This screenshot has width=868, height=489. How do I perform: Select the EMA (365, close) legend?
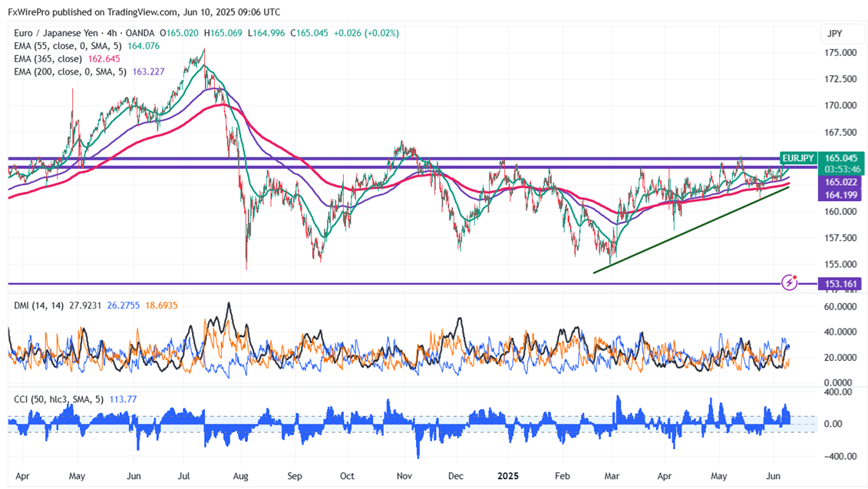[x=48, y=58]
